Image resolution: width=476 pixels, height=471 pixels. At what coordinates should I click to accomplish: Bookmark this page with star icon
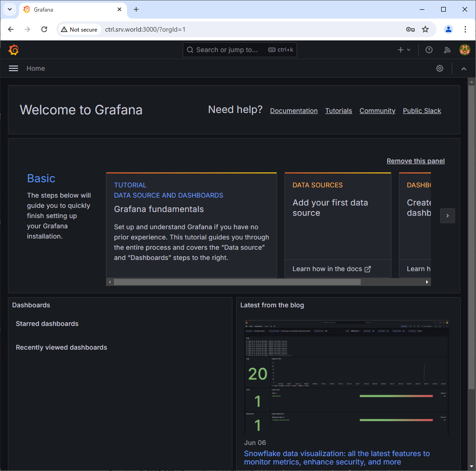coord(425,29)
